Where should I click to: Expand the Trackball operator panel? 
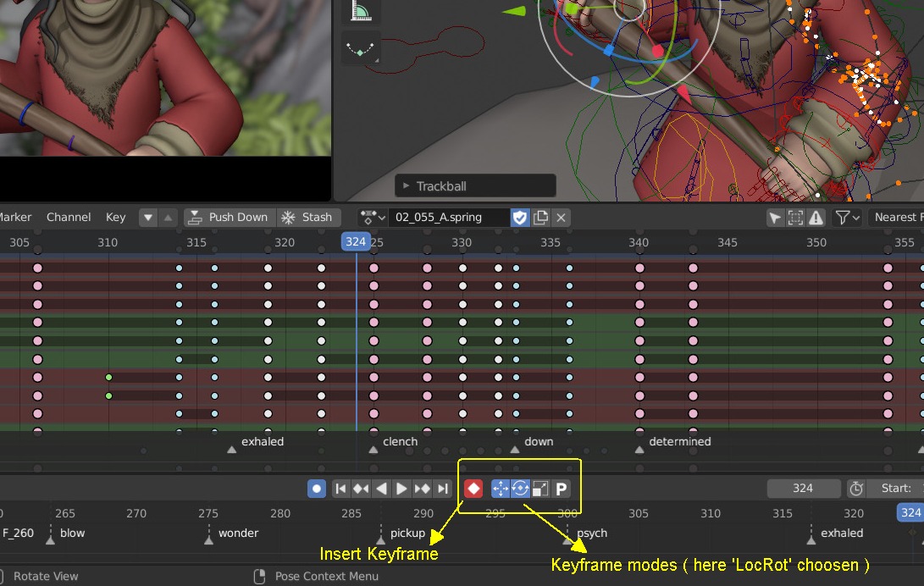coord(475,186)
